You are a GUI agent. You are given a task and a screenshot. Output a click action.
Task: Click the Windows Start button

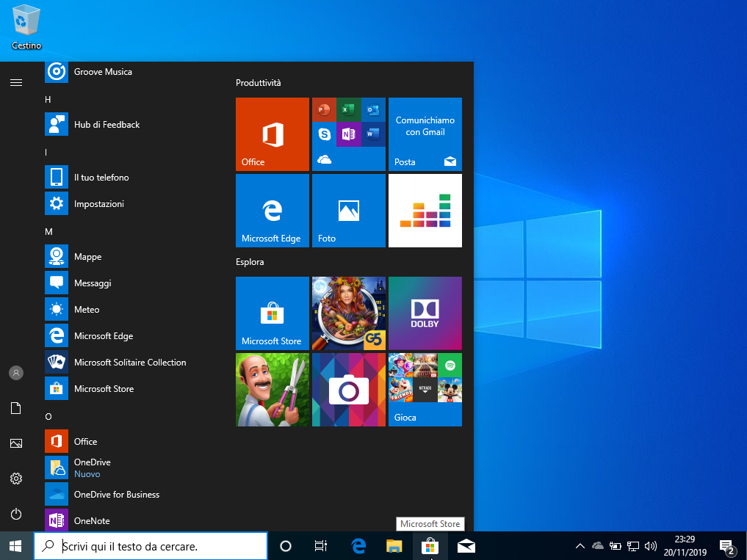coord(15,546)
